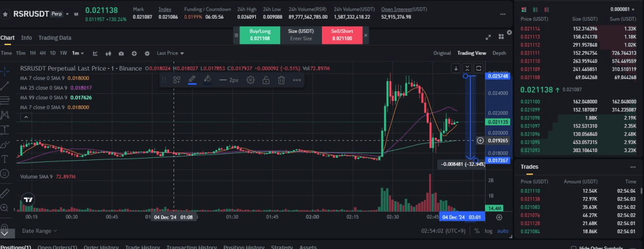Set chart interval to 15m
The image size is (644, 249).
click(21, 53)
